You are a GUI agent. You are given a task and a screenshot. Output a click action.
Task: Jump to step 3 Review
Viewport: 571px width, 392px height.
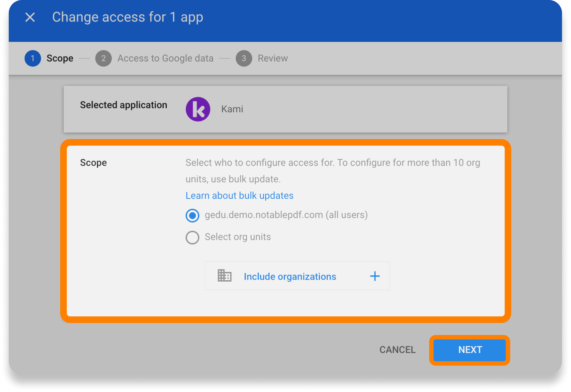click(262, 58)
